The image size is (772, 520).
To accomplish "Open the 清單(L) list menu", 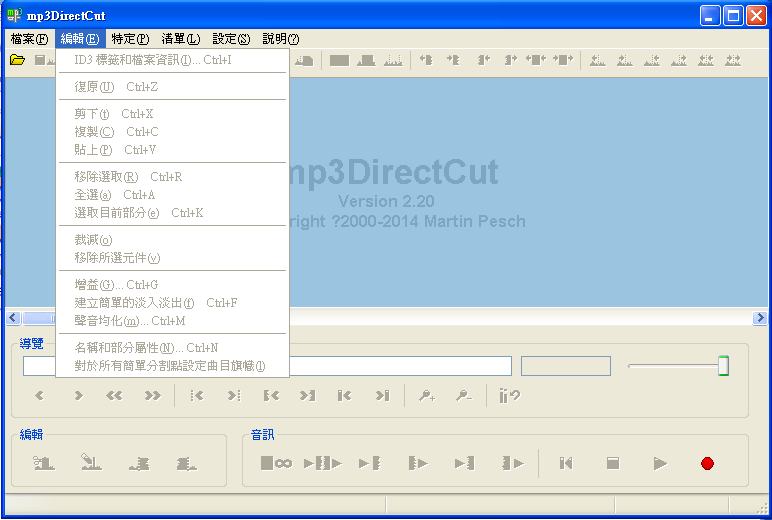I will tap(181, 39).
